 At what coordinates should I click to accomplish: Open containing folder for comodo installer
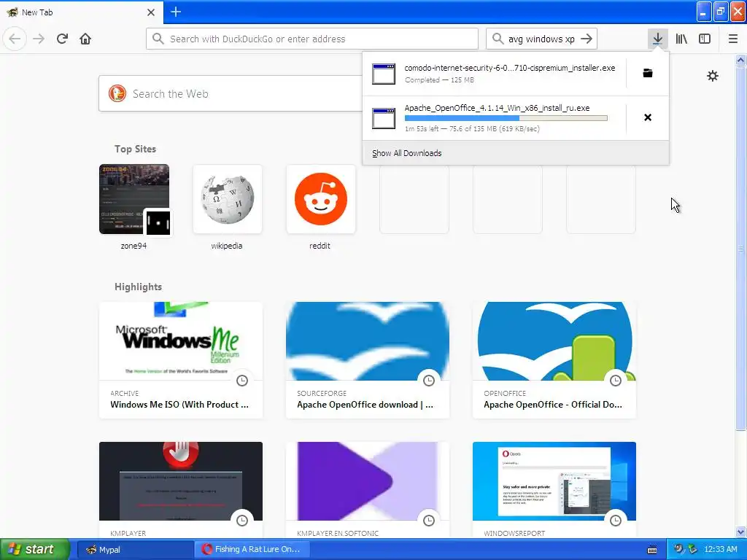[648, 73]
